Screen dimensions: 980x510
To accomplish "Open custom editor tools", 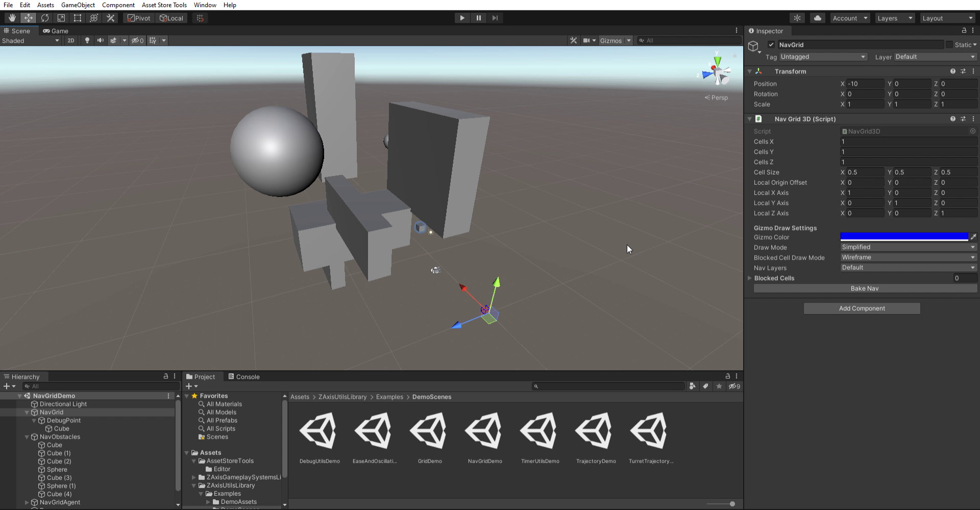I will pyautogui.click(x=110, y=18).
